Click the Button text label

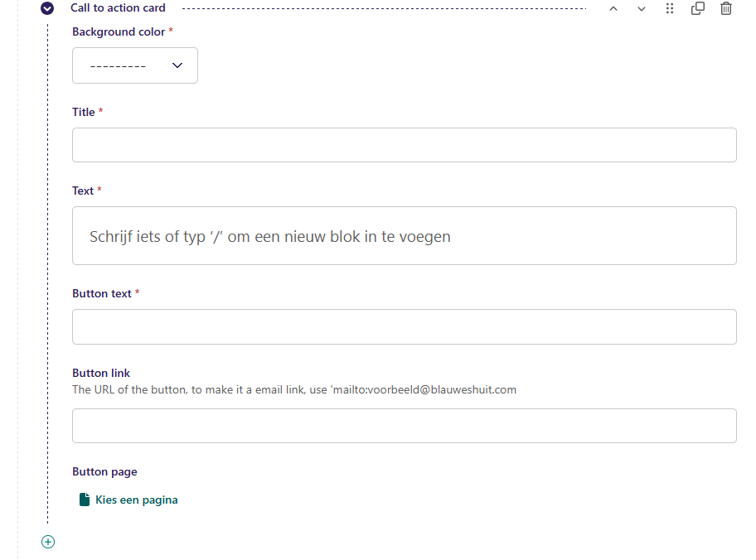pos(102,293)
